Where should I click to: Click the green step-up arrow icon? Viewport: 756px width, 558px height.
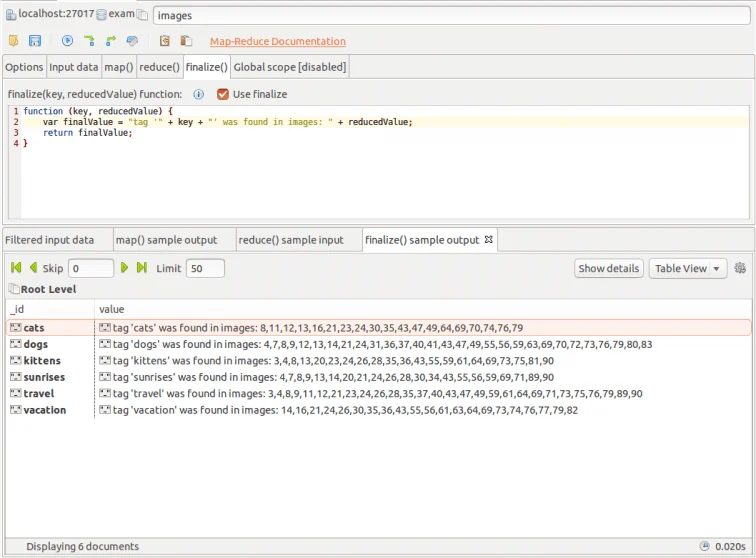coord(111,41)
